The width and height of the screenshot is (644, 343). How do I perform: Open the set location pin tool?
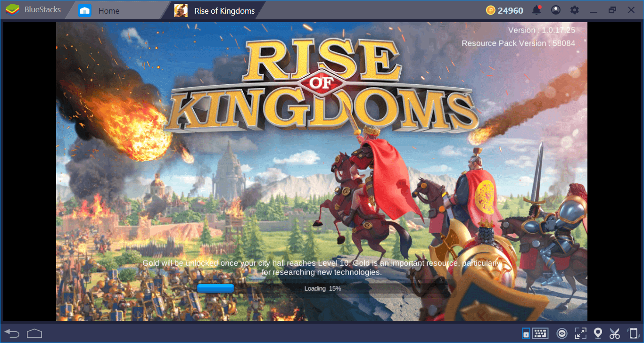pyautogui.click(x=598, y=334)
